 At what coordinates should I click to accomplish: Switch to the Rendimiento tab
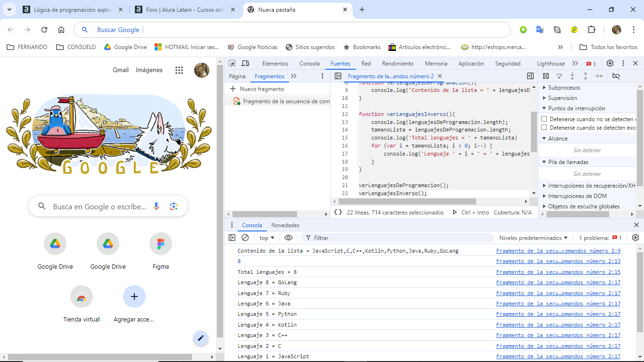398,64
